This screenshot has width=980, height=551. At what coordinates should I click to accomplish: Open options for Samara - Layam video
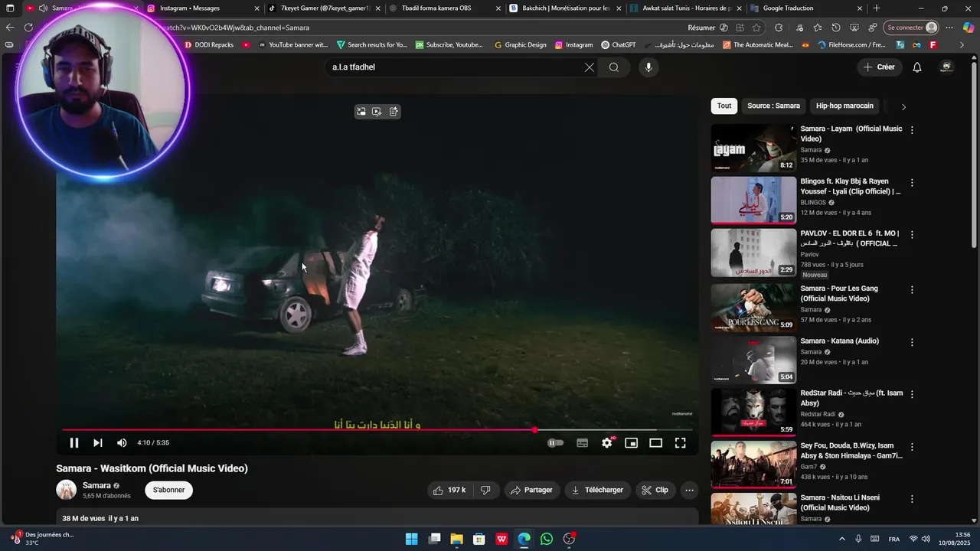tap(912, 130)
